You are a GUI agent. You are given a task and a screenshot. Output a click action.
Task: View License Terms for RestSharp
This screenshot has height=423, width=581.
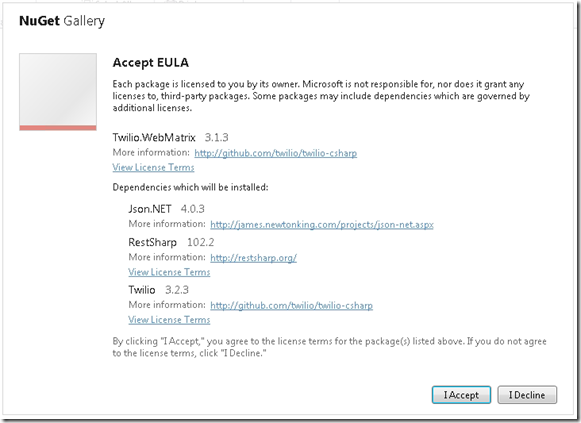pos(169,272)
